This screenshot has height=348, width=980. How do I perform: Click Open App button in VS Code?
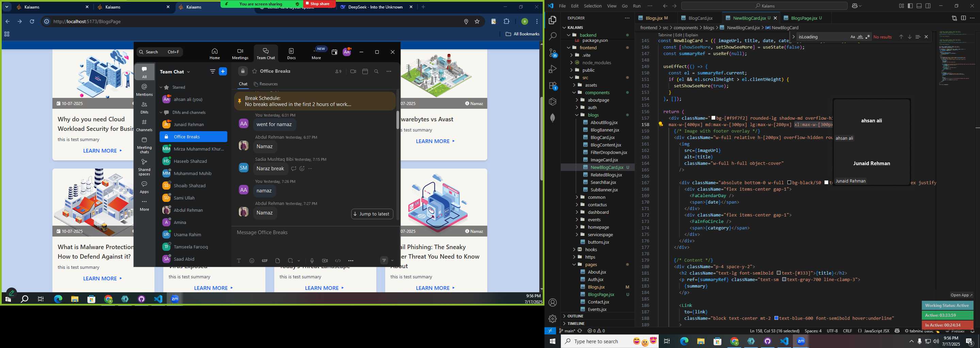(x=961, y=295)
